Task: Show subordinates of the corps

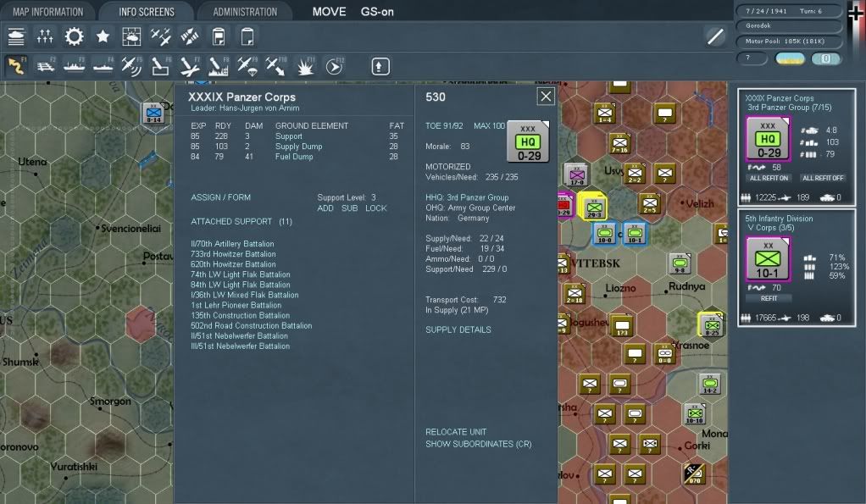Action: click(x=478, y=444)
